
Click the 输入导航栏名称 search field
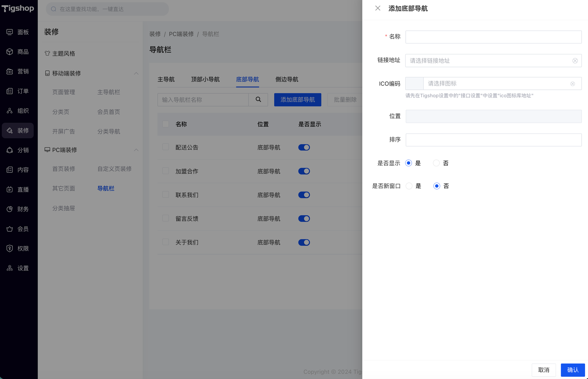coord(203,100)
